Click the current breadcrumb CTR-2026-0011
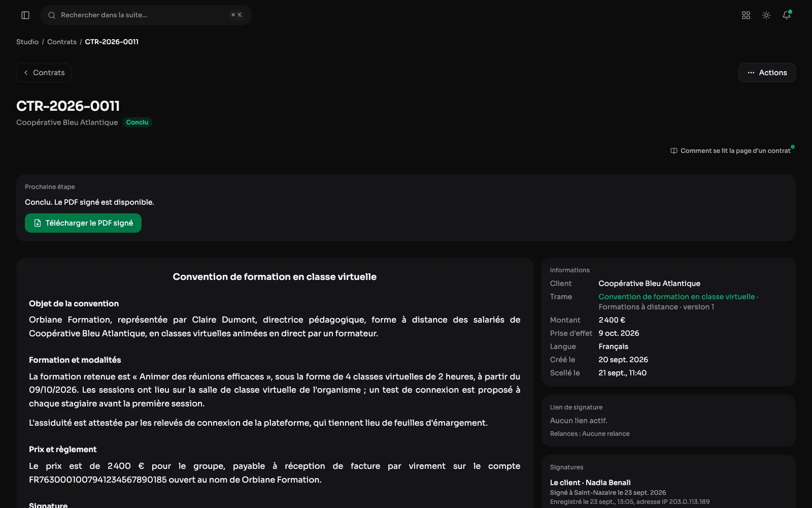 [112, 42]
